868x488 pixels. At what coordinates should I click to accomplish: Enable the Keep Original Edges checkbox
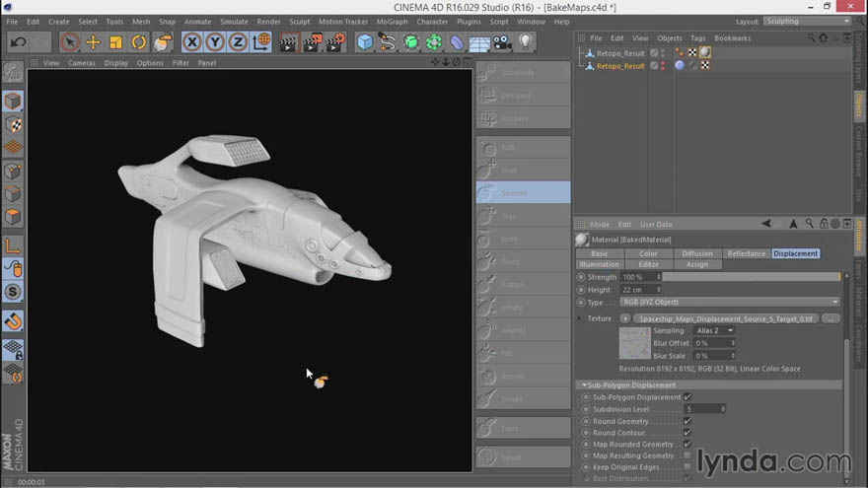[687, 467]
